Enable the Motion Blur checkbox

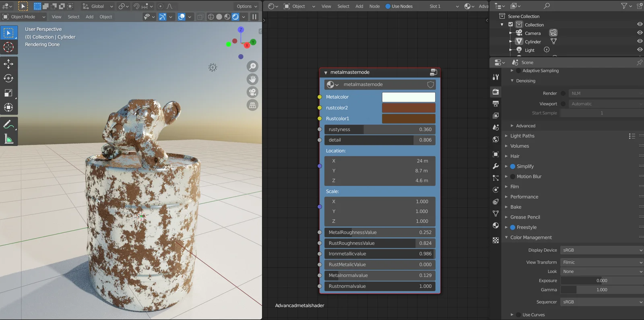pyautogui.click(x=513, y=176)
